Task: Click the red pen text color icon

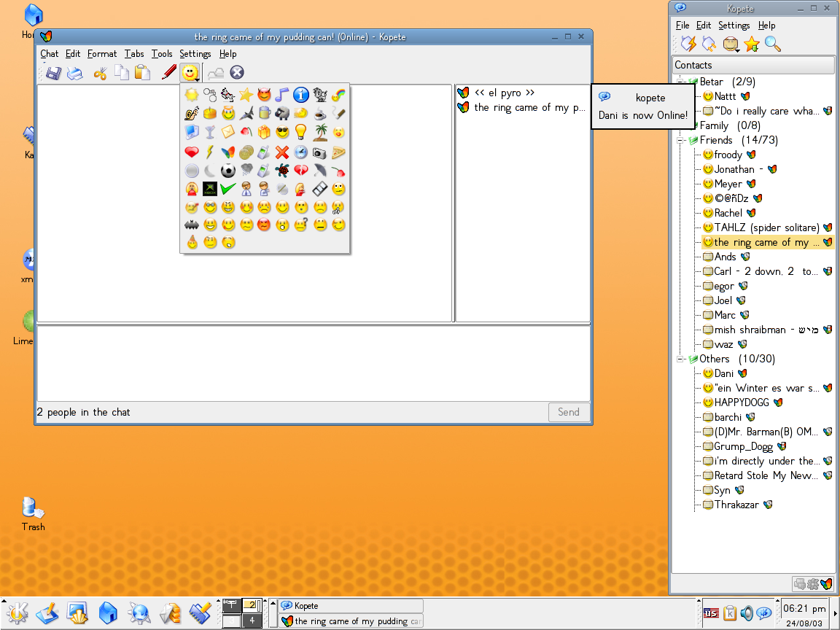Action: tap(168, 73)
